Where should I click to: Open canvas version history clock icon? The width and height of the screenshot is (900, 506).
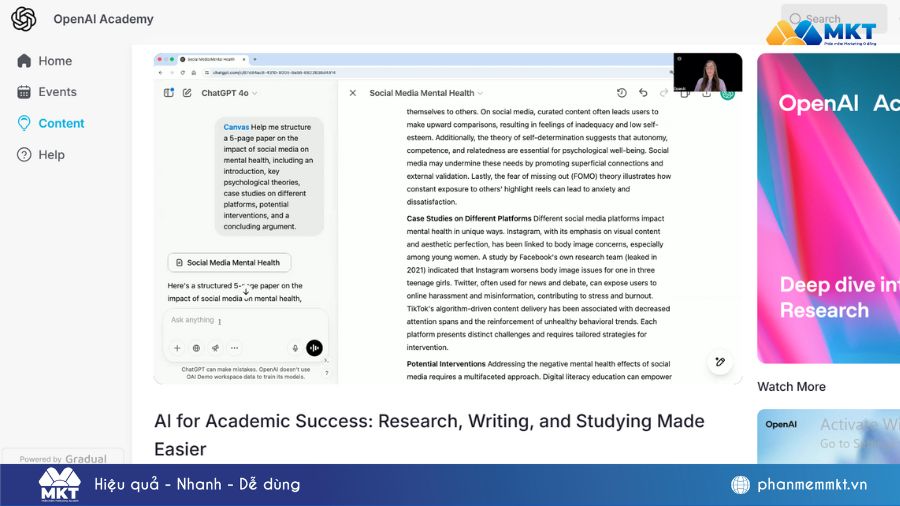click(x=622, y=92)
